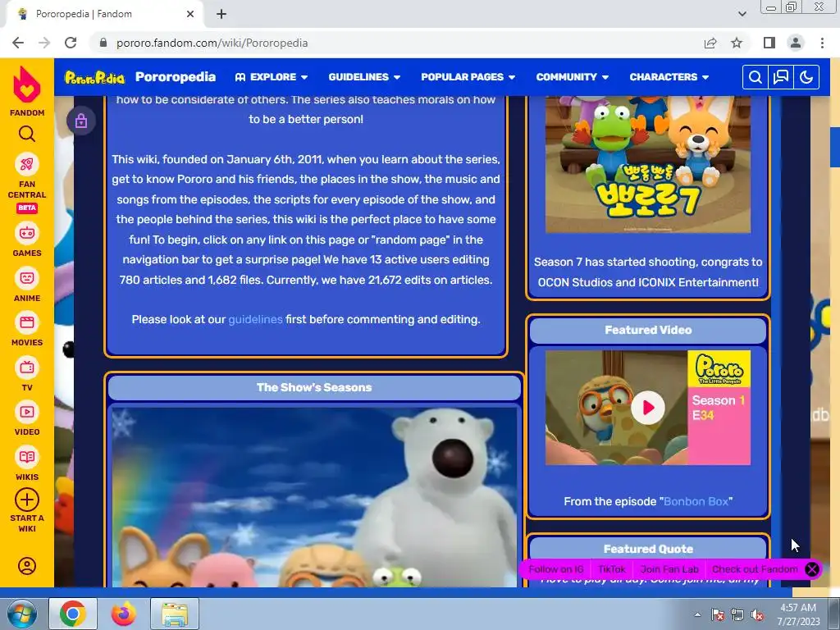Share this page from the address bar

point(710,43)
